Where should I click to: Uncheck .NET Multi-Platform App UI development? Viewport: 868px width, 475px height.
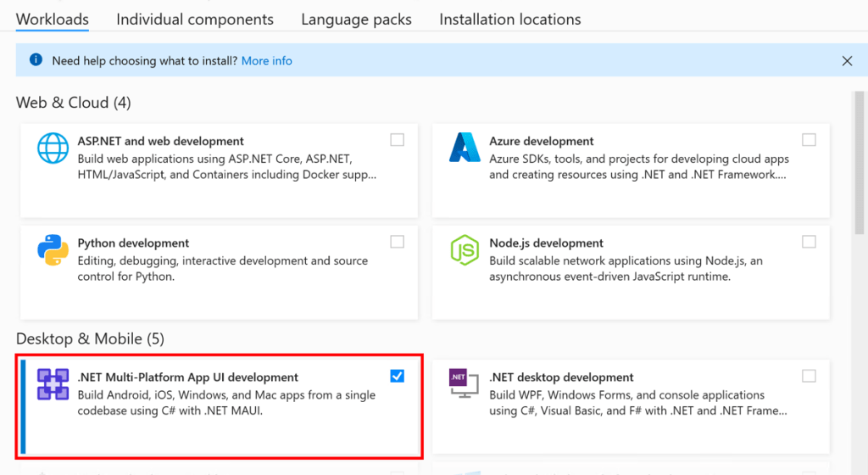[x=397, y=376]
